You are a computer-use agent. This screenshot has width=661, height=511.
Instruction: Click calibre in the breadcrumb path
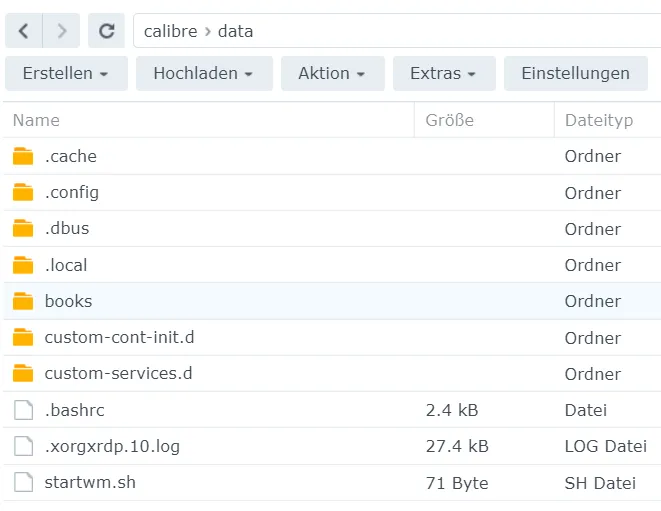(x=170, y=31)
